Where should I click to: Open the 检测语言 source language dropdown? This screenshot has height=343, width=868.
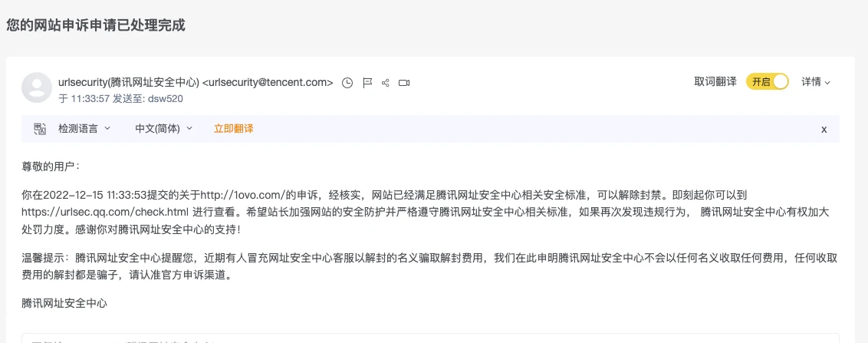(x=84, y=129)
